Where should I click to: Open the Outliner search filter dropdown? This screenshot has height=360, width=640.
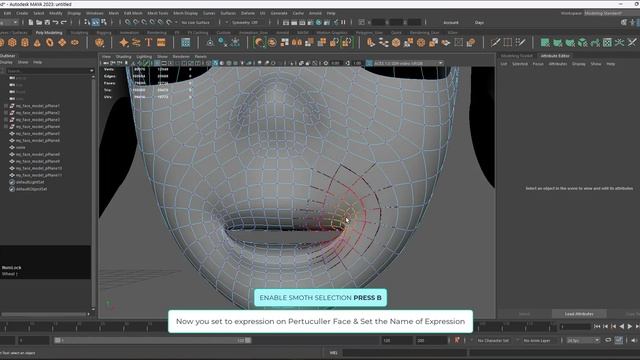click(x=91, y=71)
